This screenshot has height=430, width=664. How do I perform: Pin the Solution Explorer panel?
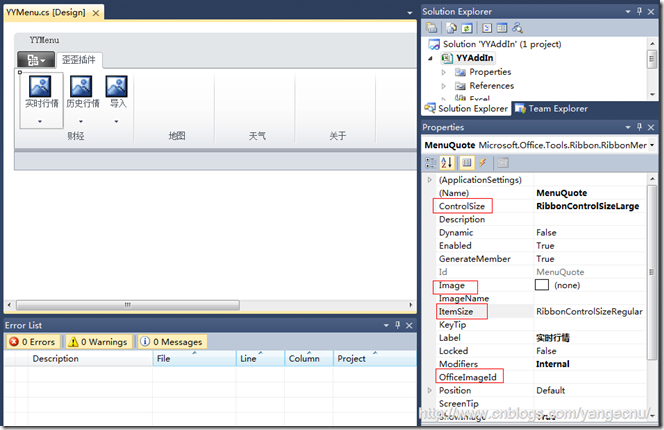(639, 11)
